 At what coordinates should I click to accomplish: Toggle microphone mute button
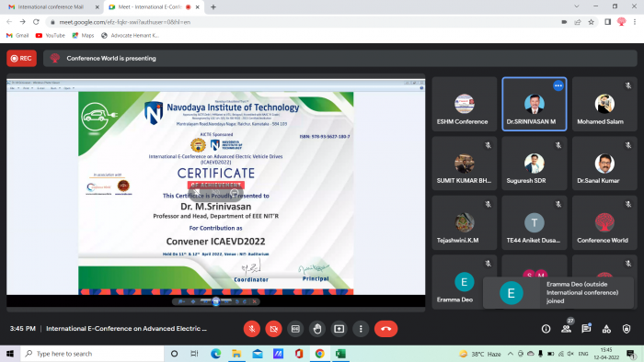point(252,329)
